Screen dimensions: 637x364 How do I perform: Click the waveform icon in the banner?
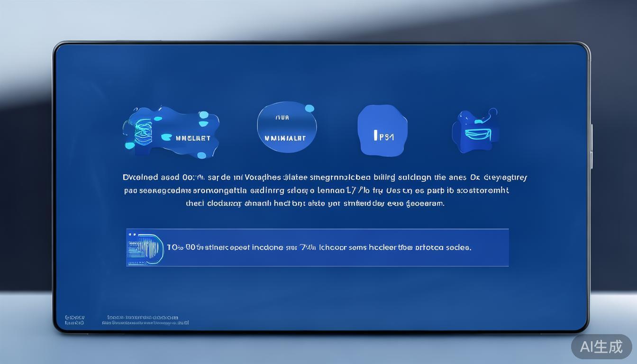[x=145, y=247]
